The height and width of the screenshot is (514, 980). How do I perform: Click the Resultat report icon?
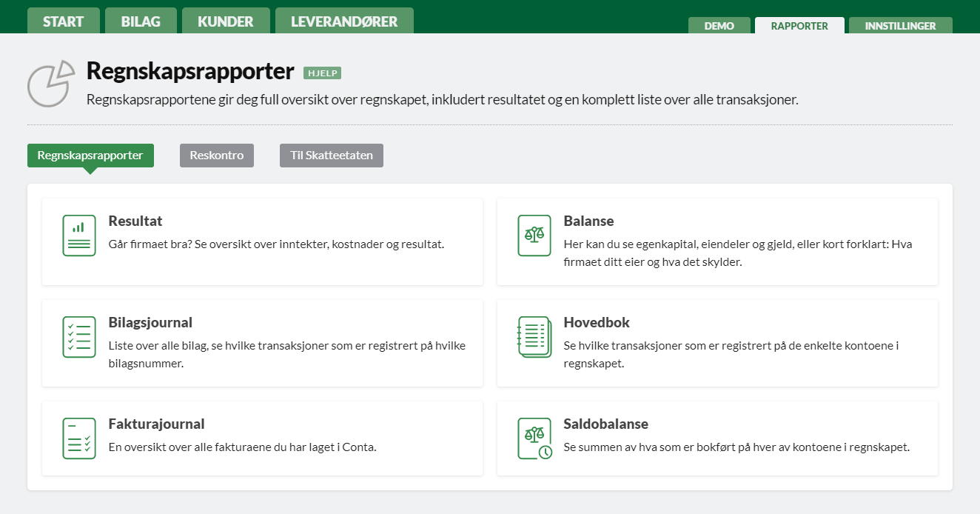click(79, 236)
